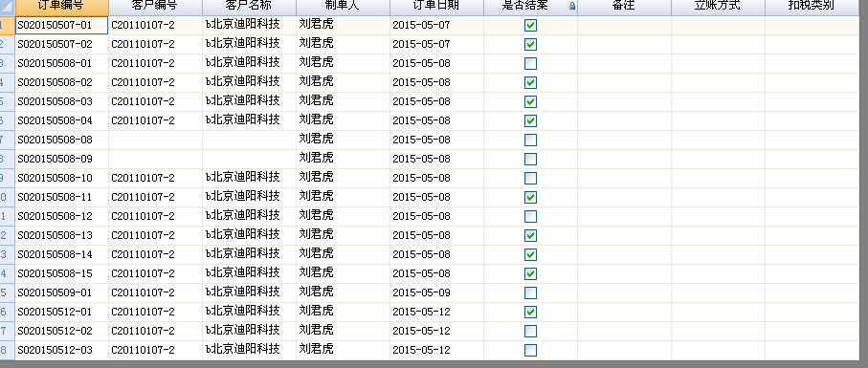Select the order cell S020150508-13
868x368 pixels.
tap(62, 235)
